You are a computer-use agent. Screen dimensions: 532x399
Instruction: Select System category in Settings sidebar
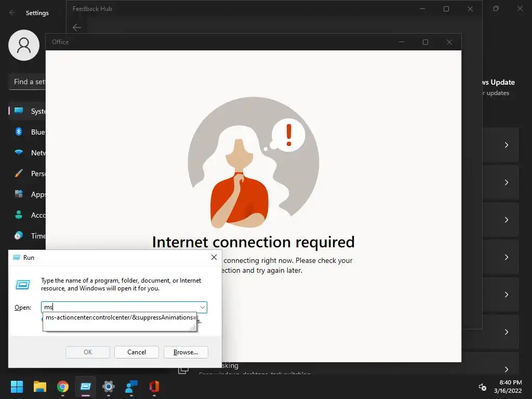click(27, 111)
